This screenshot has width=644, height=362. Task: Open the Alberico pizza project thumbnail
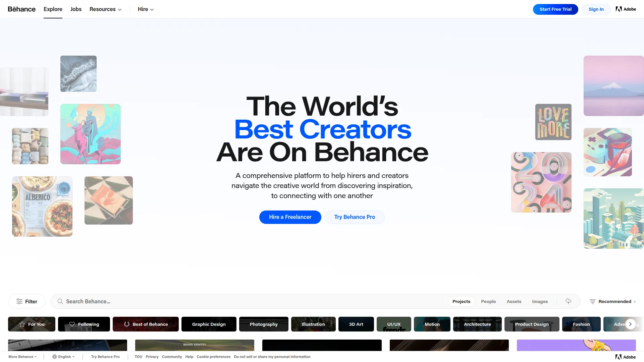coord(42,206)
